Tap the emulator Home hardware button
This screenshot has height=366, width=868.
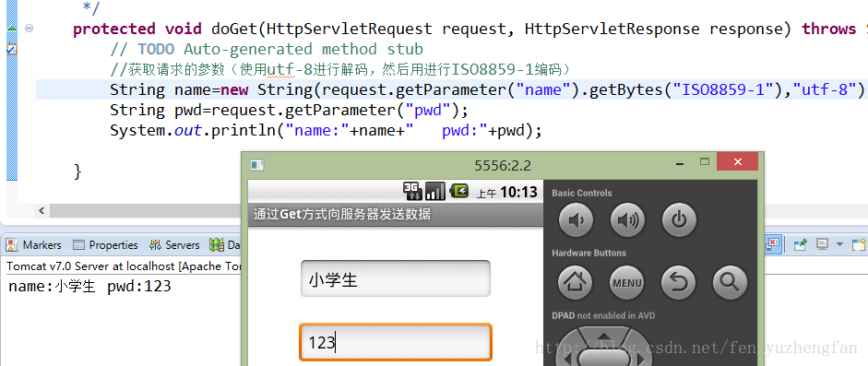point(576,282)
